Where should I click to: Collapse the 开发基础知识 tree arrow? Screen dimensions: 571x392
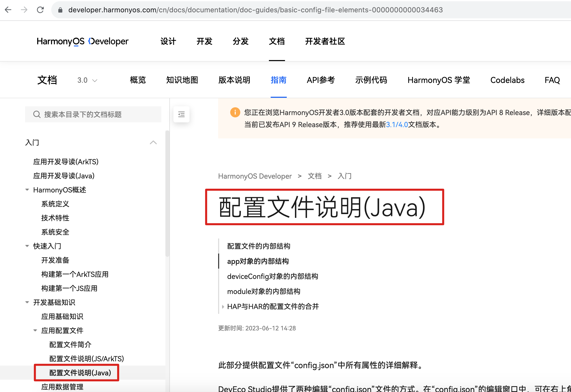(27, 302)
